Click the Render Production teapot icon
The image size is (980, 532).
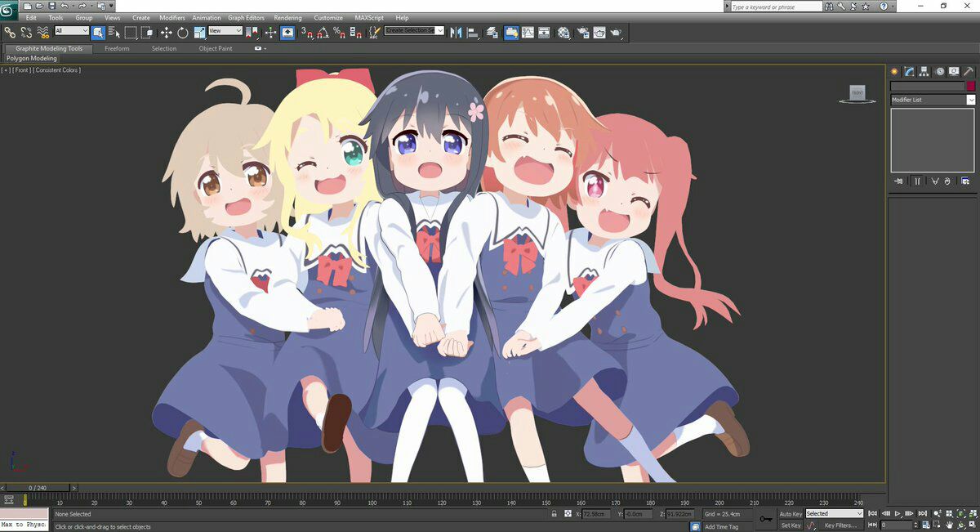[617, 33]
